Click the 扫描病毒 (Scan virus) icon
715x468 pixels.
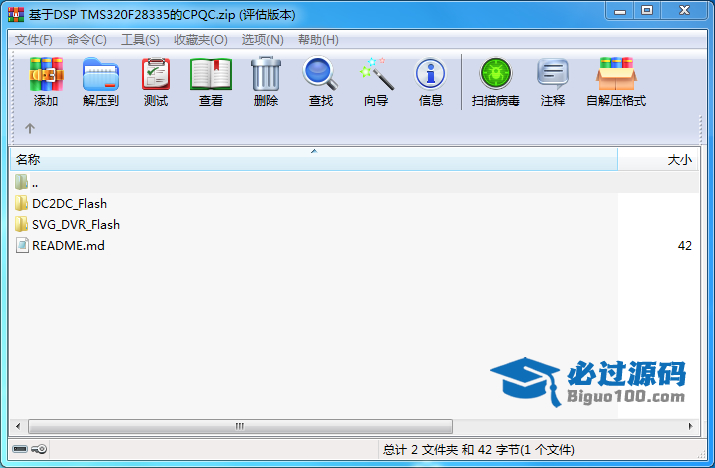click(496, 74)
